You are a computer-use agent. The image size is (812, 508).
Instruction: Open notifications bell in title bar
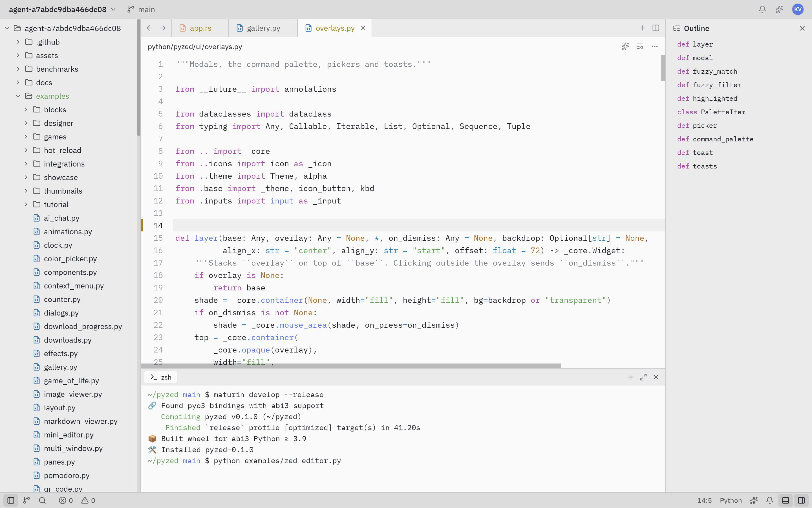click(x=762, y=9)
